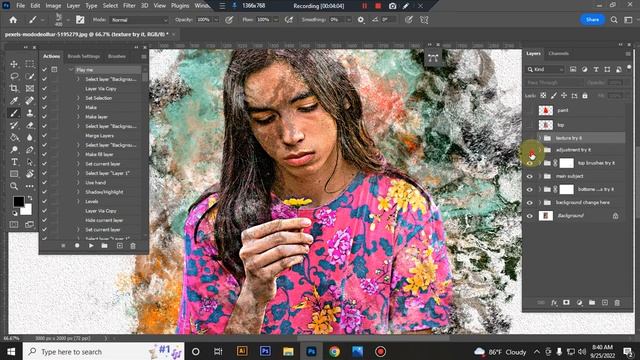Open the Plugins menu
This screenshot has width=640, height=360.
[x=180, y=6]
